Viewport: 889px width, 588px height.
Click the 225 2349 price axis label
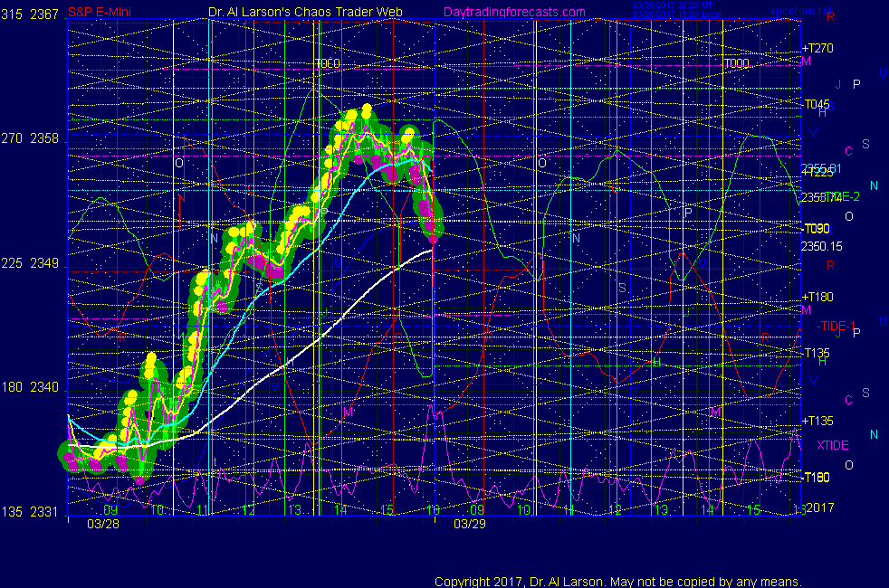pyautogui.click(x=30, y=263)
